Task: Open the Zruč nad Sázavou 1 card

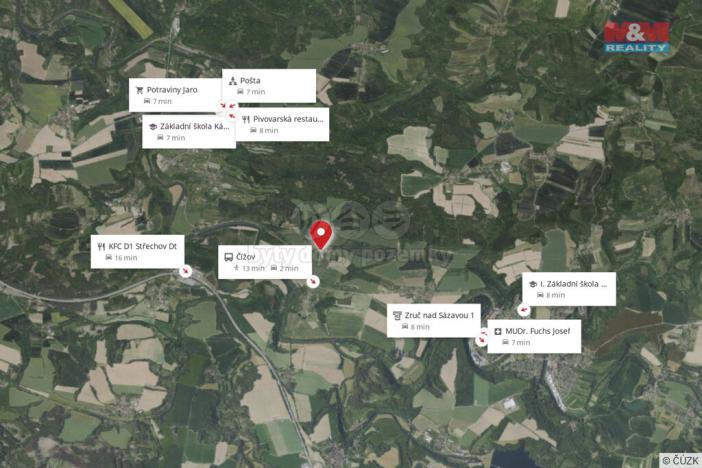Action: [x=434, y=321]
